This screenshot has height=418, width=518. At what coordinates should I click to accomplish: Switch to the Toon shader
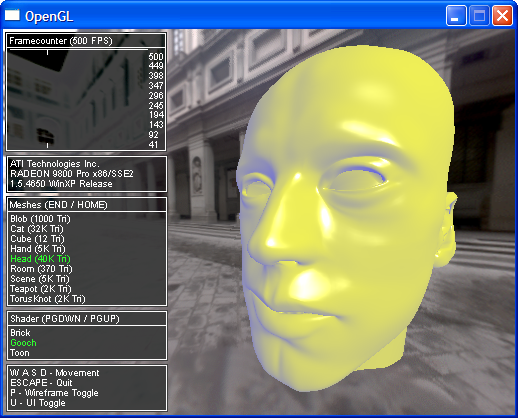point(20,353)
